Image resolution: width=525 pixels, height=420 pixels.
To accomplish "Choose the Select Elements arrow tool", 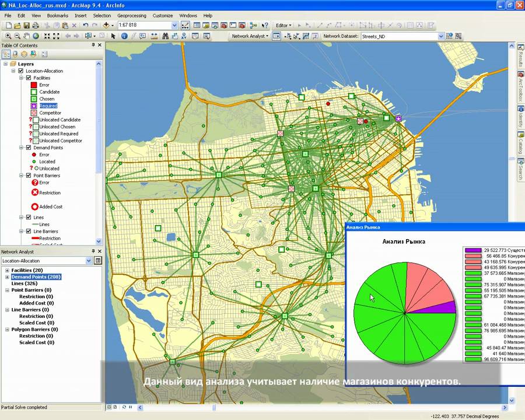I will [x=113, y=36].
